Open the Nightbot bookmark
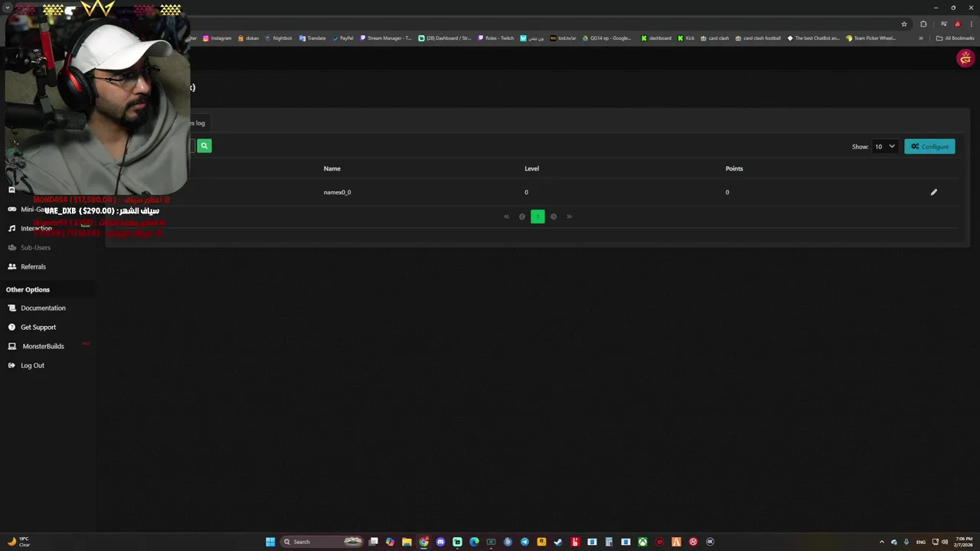The width and height of the screenshot is (980, 551). click(x=278, y=38)
